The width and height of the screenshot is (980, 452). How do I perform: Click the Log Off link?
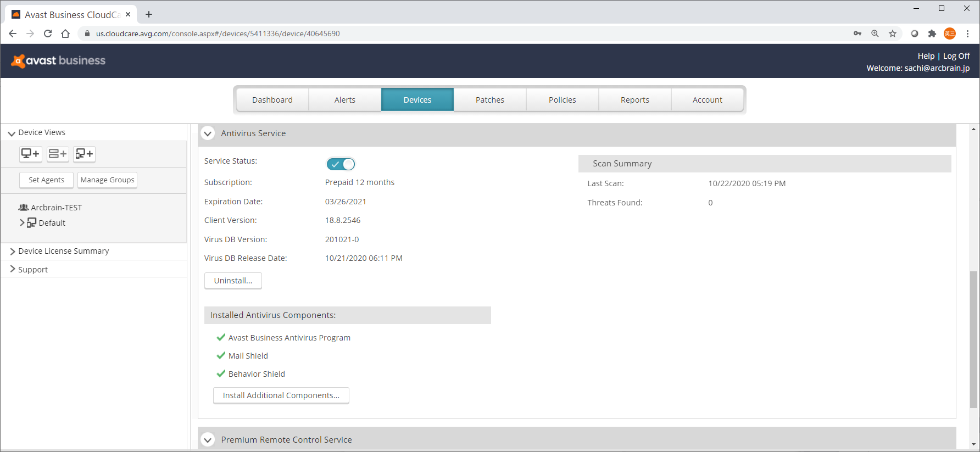tap(956, 56)
